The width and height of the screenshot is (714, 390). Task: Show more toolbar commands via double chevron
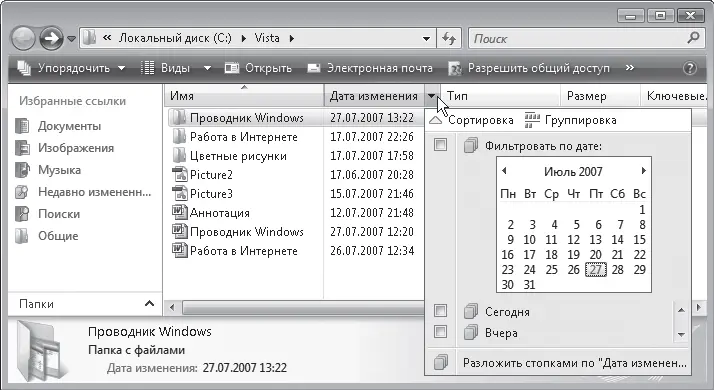pyautogui.click(x=630, y=68)
